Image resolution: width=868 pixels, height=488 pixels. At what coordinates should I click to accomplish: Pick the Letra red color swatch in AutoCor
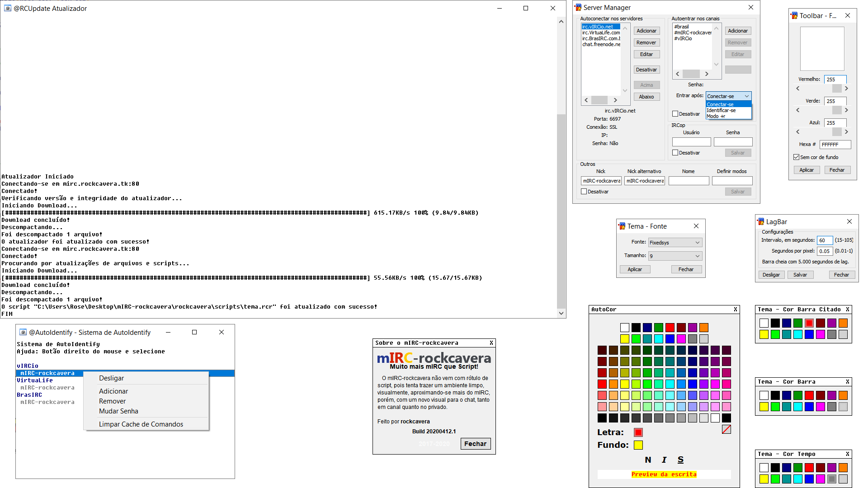pyautogui.click(x=638, y=432)
